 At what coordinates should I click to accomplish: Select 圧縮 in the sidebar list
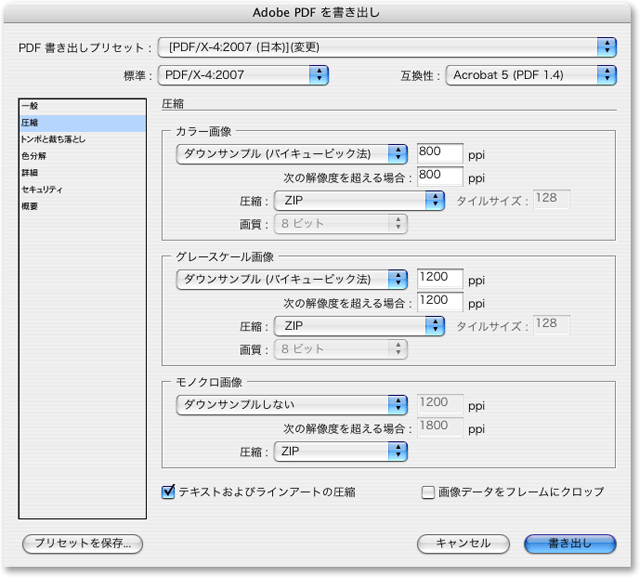pyautogui.click(x=31, y=123)
